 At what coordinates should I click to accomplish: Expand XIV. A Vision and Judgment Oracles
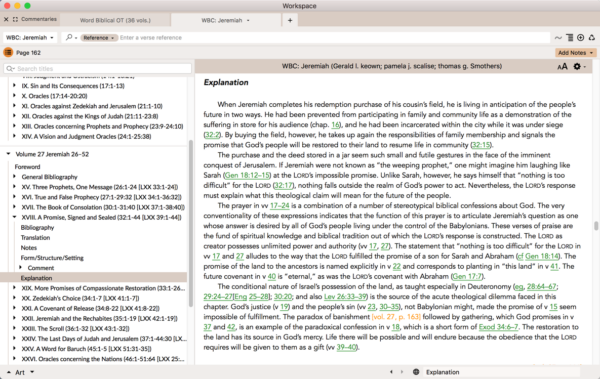[x=15, y=136]
